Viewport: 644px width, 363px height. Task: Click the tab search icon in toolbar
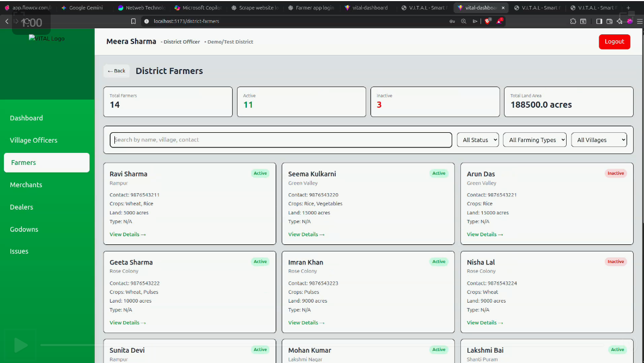583,21
